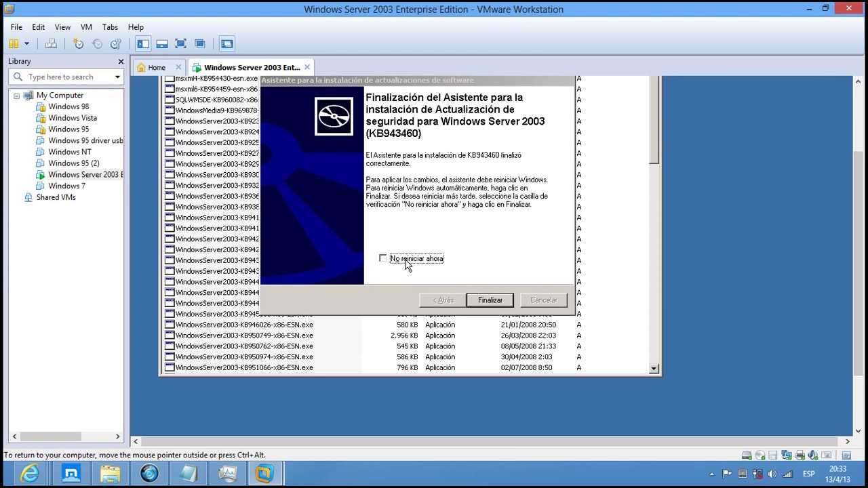
Task: Open the snapshot manager icon
Action: tap(116, 43)
